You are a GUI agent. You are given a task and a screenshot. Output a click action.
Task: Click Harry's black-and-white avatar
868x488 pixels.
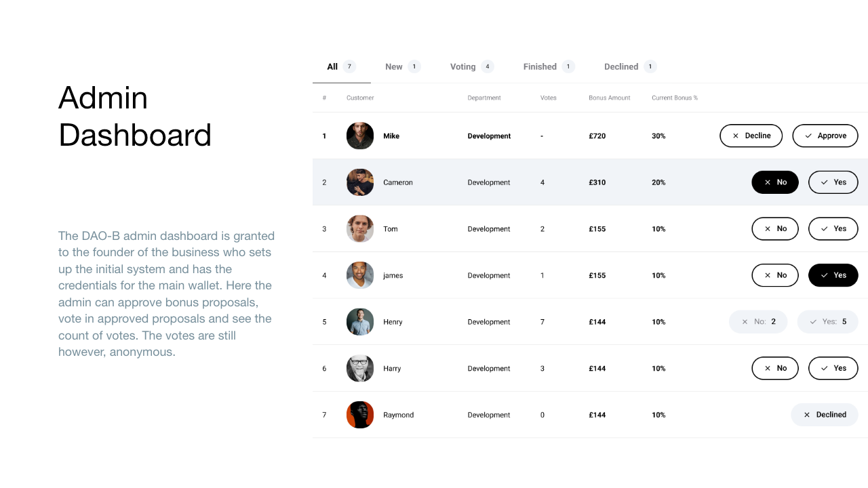[x=360, y=368]
